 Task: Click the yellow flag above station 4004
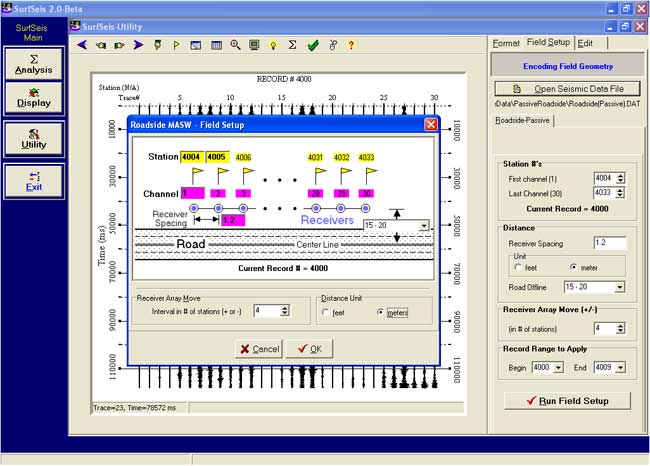(x=197, y=175)
